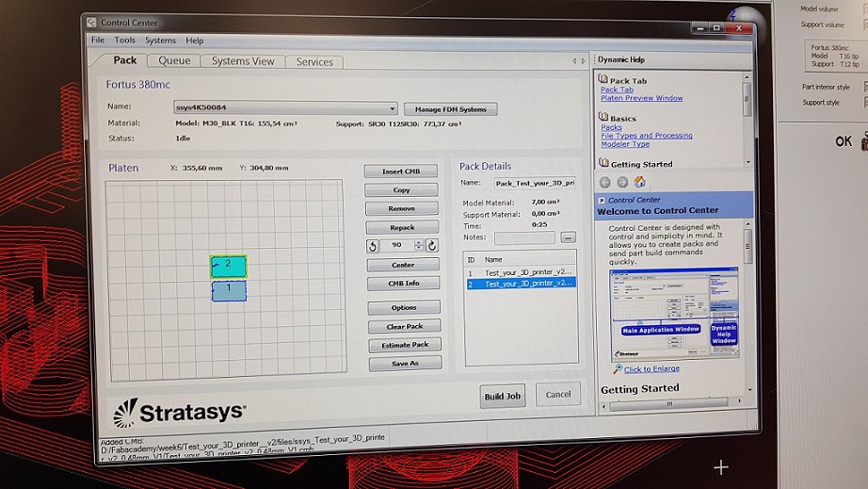Click the rotation angle field showing 90

397,245
